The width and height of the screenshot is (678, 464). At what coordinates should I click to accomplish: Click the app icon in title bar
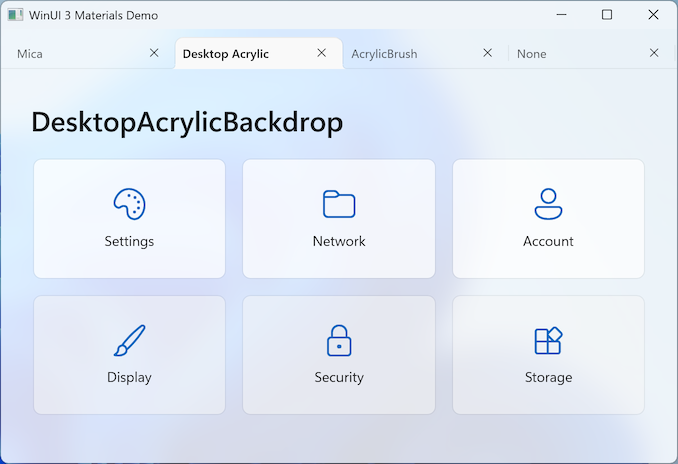15,15
